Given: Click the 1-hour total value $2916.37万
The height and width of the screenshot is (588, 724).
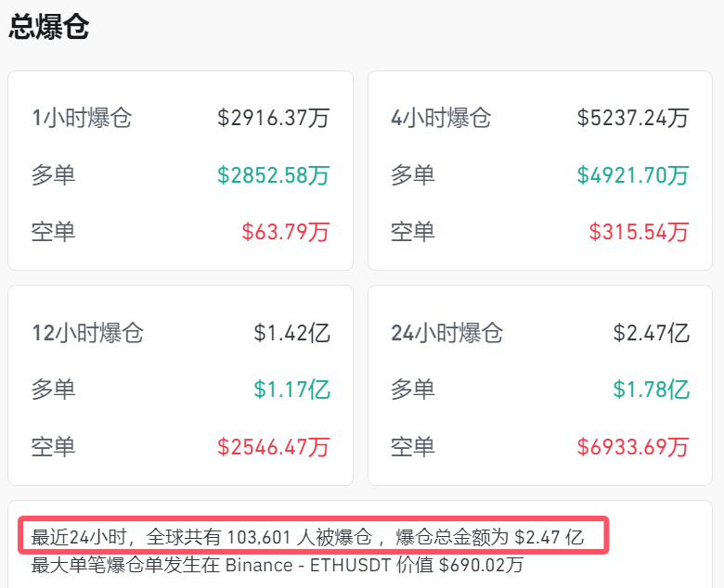Looking at the screenshot, I should (x=274, y=118).
